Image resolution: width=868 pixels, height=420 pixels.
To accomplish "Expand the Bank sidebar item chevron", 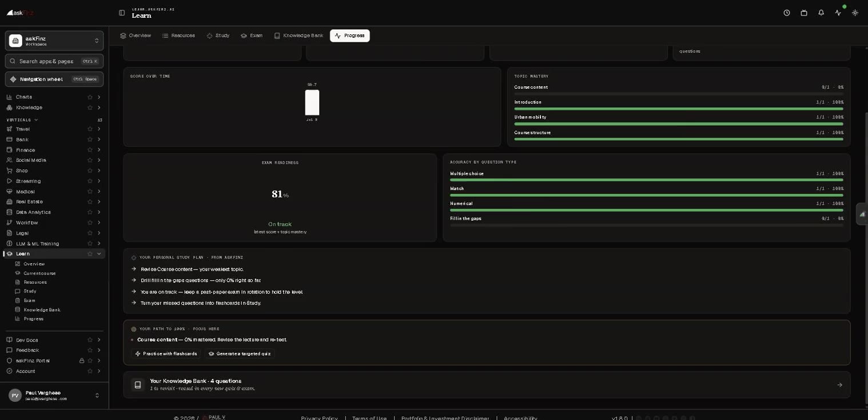I will point(99,140).
